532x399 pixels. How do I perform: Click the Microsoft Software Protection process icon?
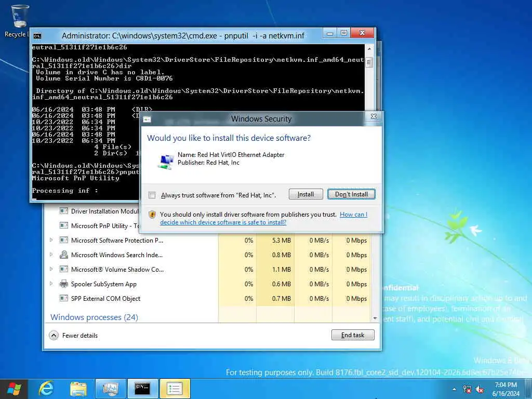click(x=64, y=240)
